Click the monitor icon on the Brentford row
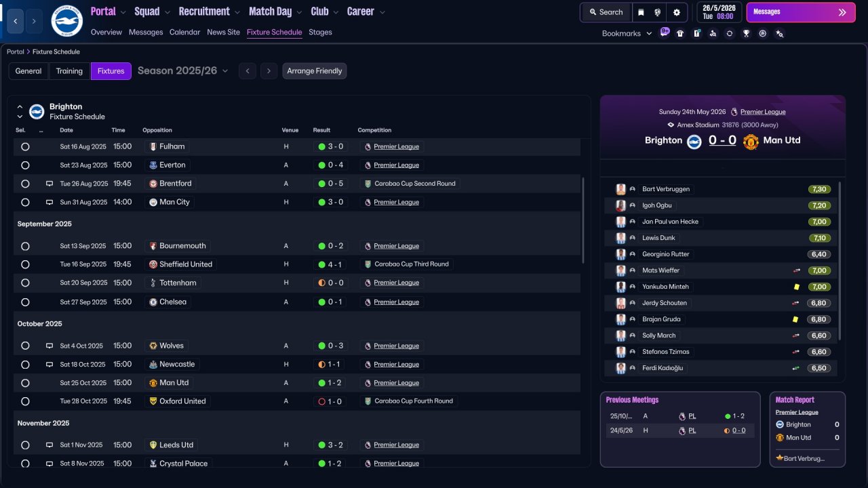Viewport: 868px width, 488px height. [x=50, y=184]
